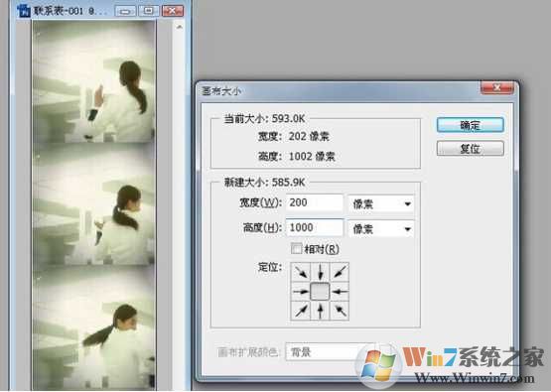The width and height of the screenshot is (551, 392).
Task: Close the 联系表-001 document window
Action: (172, 11)
